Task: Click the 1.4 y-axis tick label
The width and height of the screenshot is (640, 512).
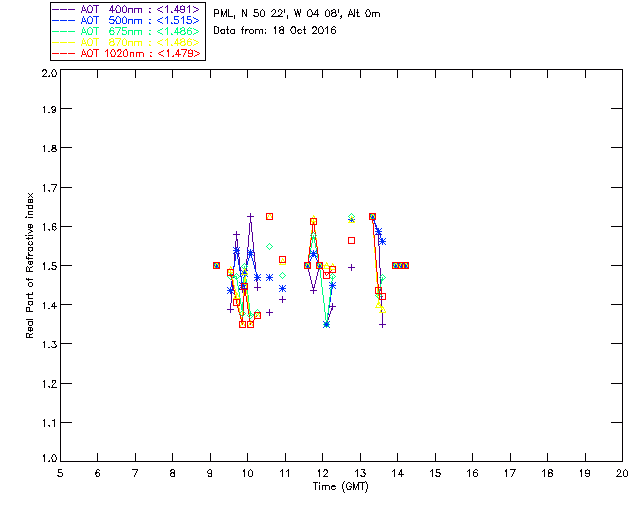Action: (x=49, y=306)
